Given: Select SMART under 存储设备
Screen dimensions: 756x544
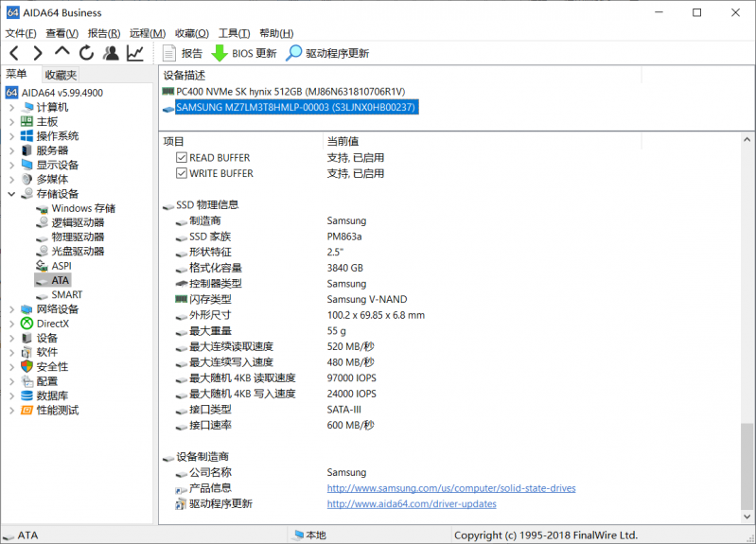Looking at the screenshot, I should click(x=66, y=294).
